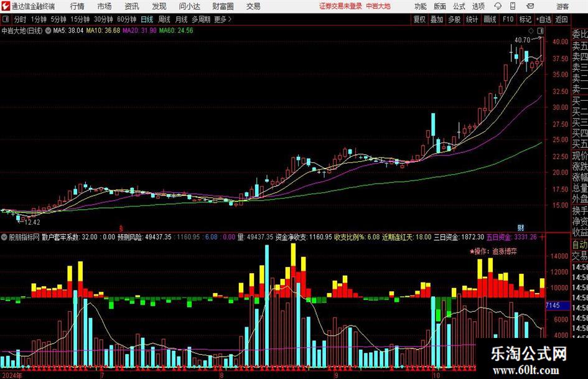588x379 pixels.
Task: Switch to 1分钟 period tab
Action: point(39,19)
